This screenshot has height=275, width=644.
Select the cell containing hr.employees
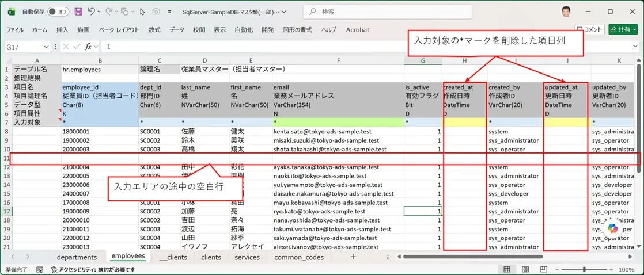click(x=100, y=70)
